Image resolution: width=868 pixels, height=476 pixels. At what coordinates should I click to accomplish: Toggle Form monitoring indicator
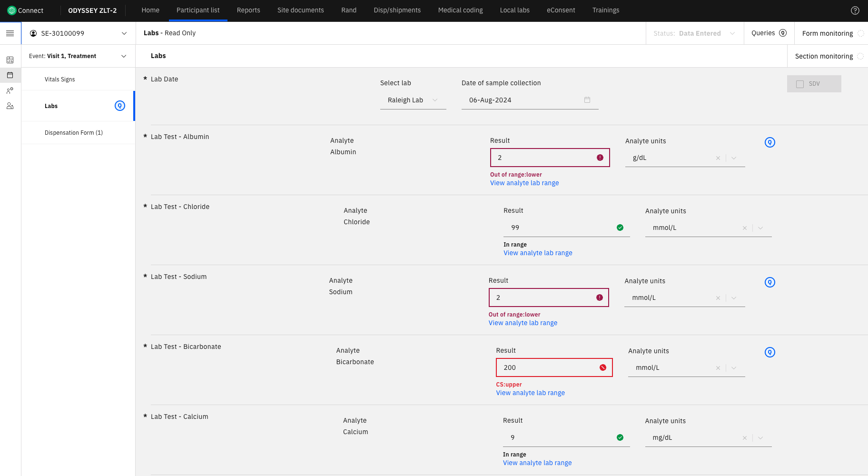[x=860, y=33]
